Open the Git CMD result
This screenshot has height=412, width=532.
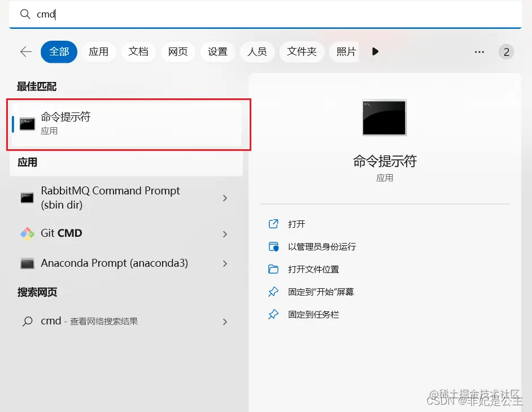point(127,233)
